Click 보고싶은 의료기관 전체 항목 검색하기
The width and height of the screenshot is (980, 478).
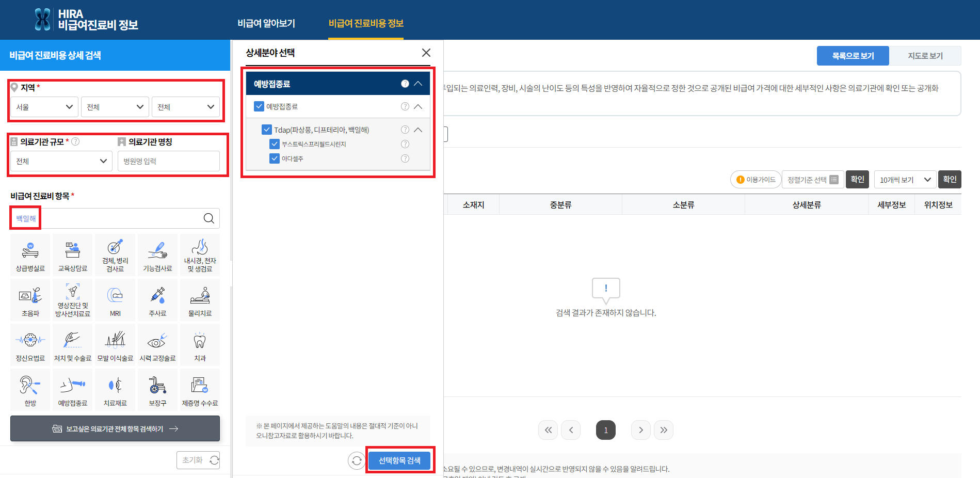[115, 428]
